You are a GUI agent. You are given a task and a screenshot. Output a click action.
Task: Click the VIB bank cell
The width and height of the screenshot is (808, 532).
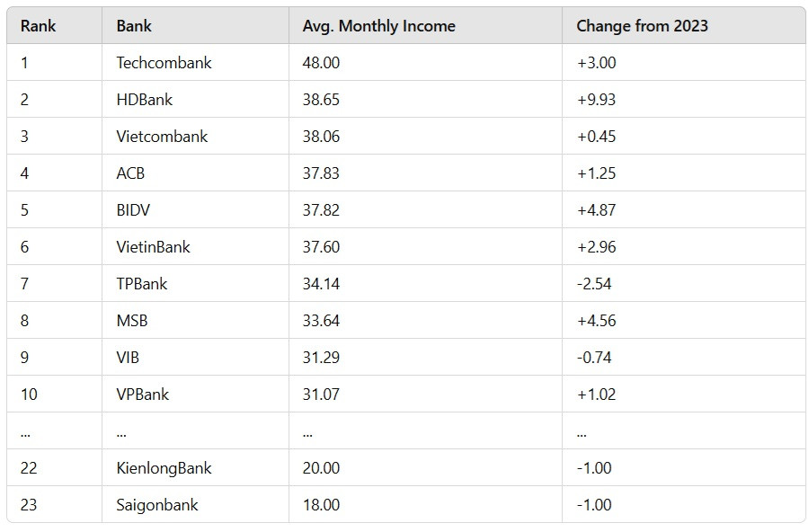[128, 358]
